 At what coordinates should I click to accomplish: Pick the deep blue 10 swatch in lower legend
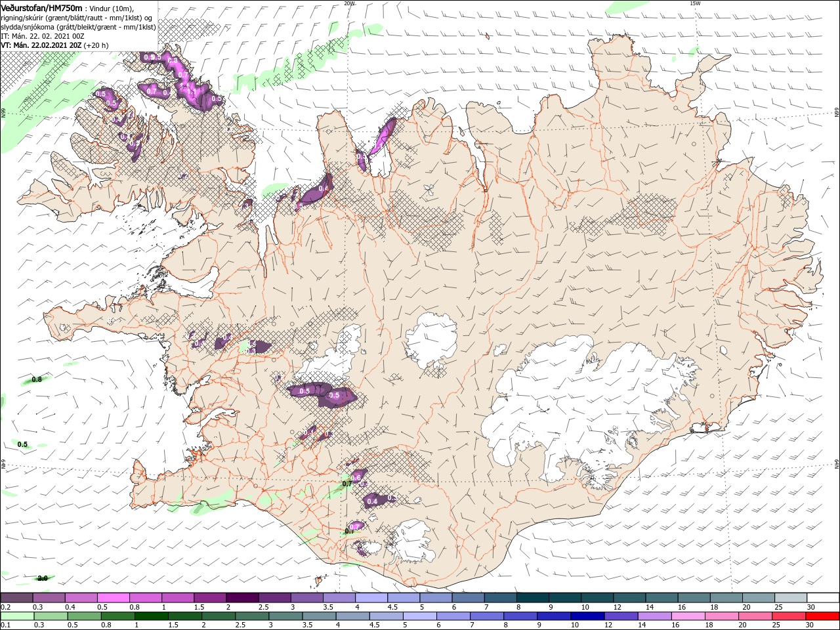(x=587, y=616)
